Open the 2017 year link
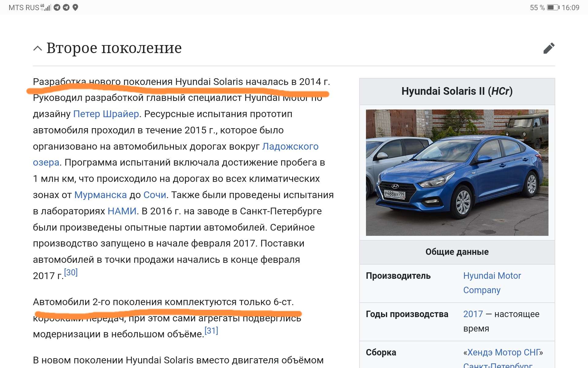 click(x=473, y=314)
